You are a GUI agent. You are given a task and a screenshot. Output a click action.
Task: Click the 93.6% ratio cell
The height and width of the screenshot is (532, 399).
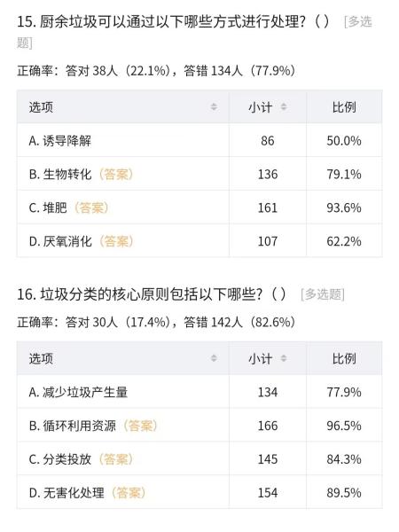(344, 207)
